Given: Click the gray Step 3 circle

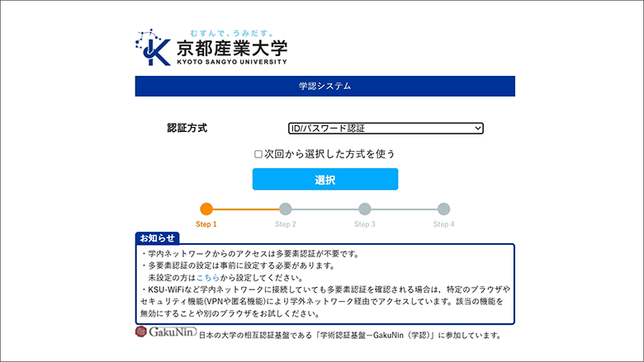Looking at the screenshot, I should pos(365,209).
